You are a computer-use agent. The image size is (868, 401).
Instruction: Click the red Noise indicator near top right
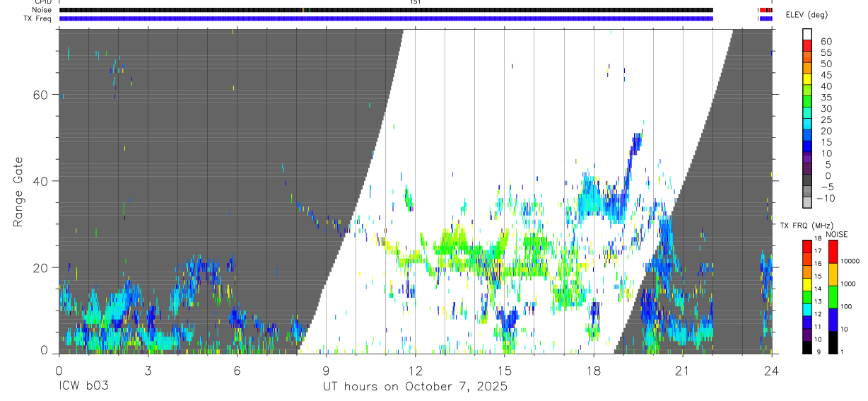click(766, 10)
